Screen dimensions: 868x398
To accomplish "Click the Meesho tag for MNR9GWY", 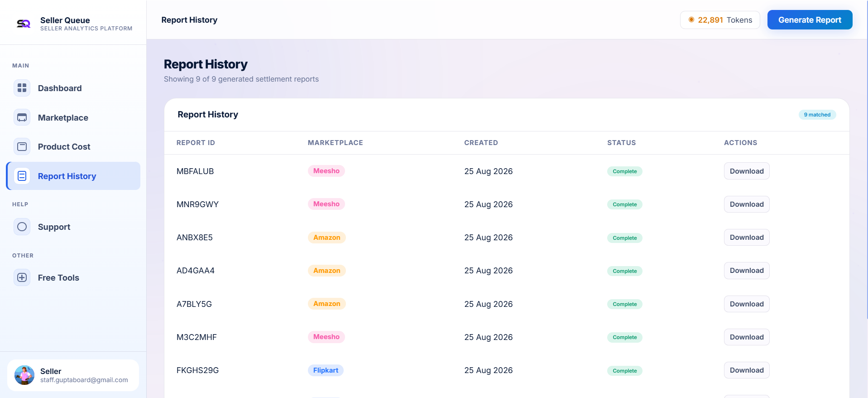I will tap(326, 204).
